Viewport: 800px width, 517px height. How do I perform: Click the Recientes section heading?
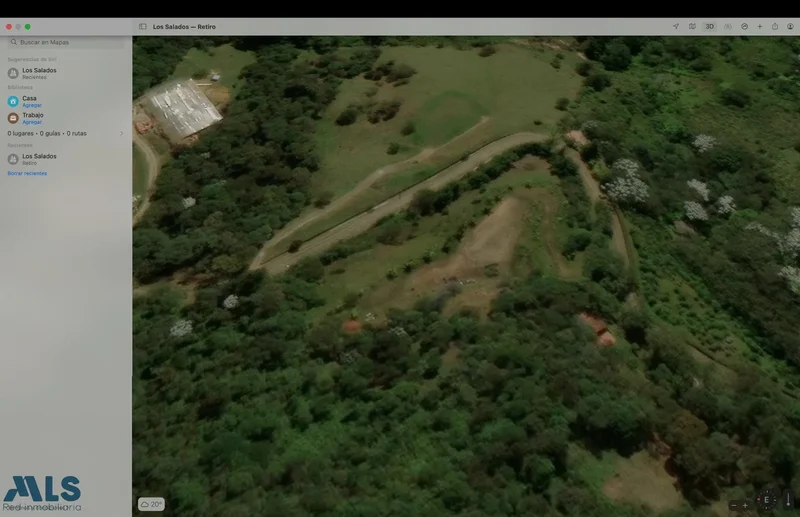pos(20,145)
